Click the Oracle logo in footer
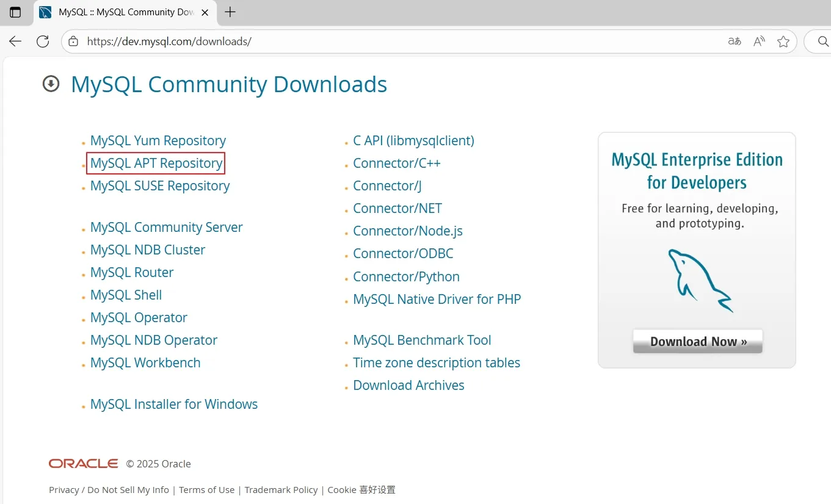 coord(84,464)
